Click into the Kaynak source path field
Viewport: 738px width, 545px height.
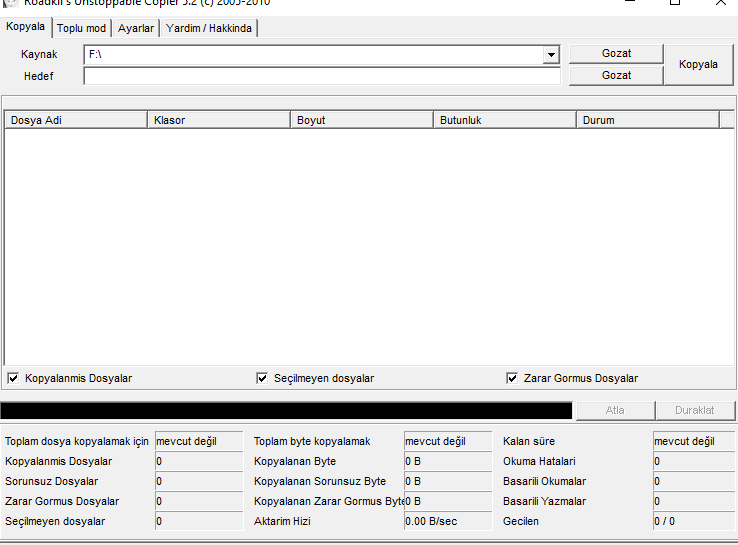click(313, 55)
